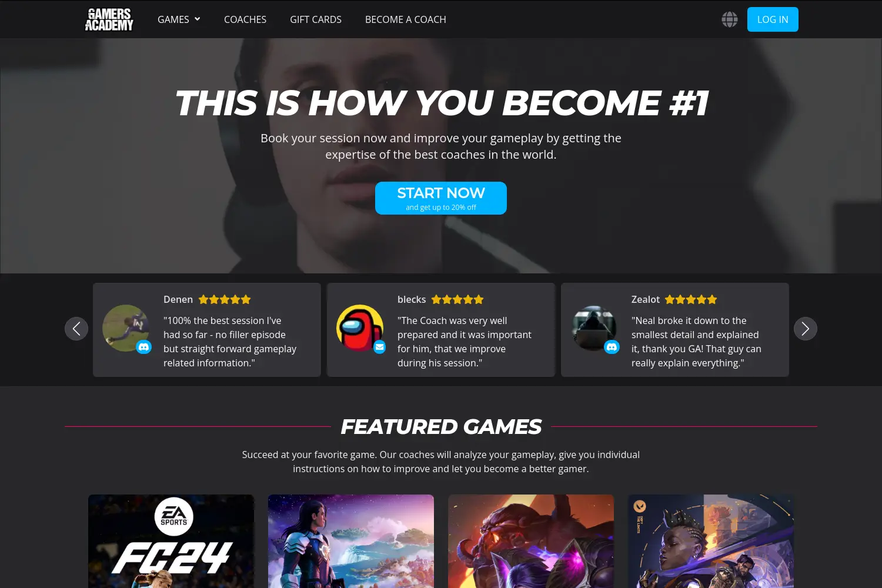
Task: Click Discord badge on Zealot's avatar
Action: (612, 347)
